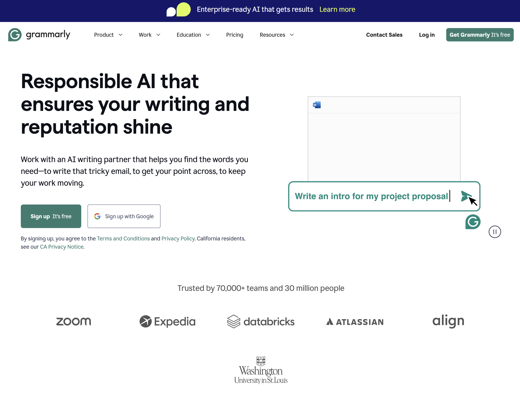The image size is (520, 420).
Task: Click the Sign up It's free button
Action: 51,216
